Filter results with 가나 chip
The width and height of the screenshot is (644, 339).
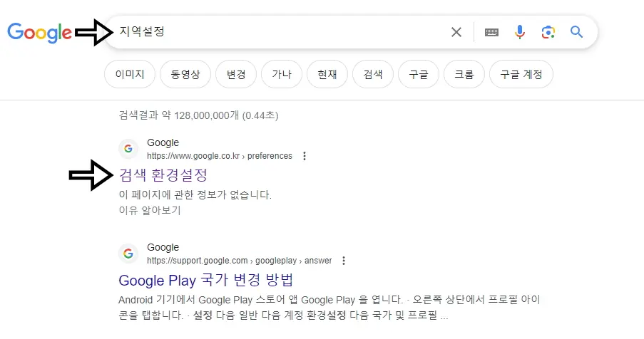click(x=281, y=74)
